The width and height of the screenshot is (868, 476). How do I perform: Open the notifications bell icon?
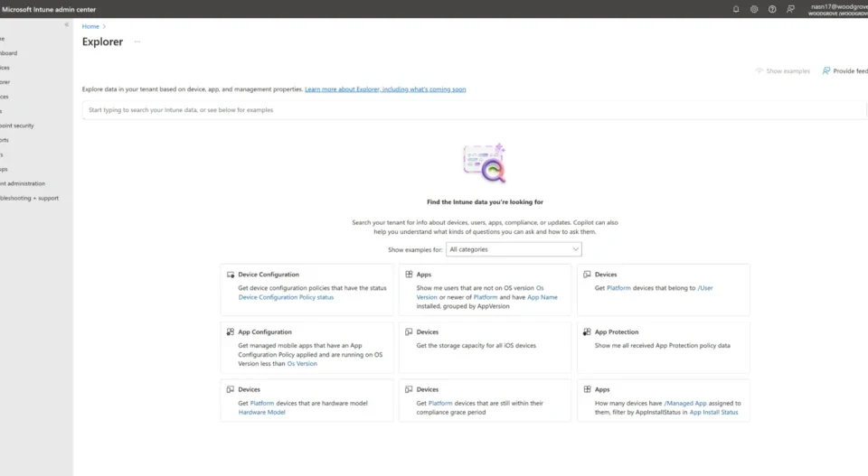[736, 9]
